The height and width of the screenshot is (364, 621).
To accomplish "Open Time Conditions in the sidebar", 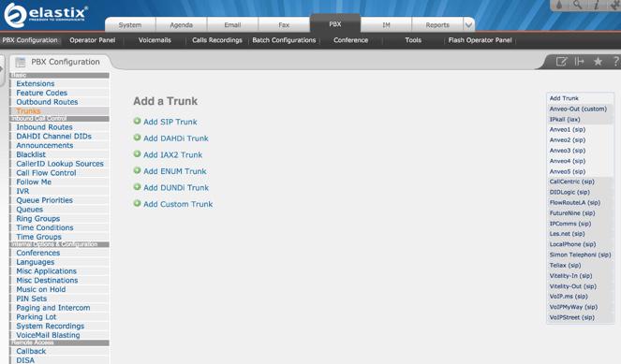I will pyautogui.click(x=45, y=227).
